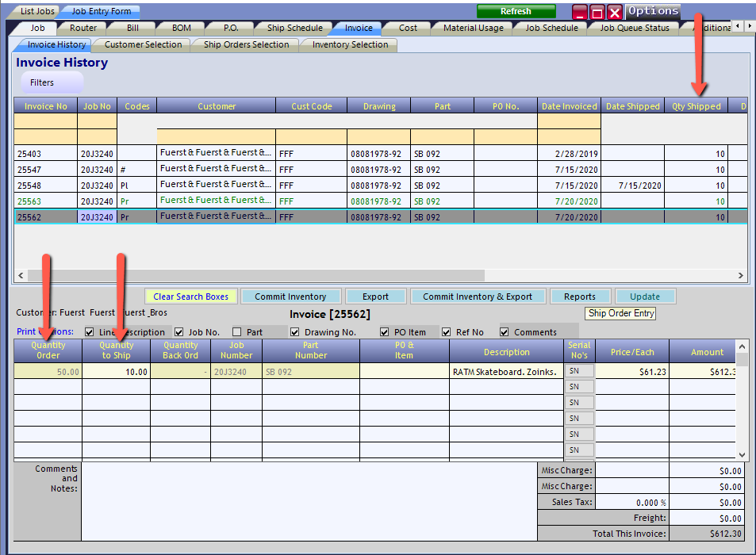
Task: Toggle Comments print option
Action: coord(504,332)
